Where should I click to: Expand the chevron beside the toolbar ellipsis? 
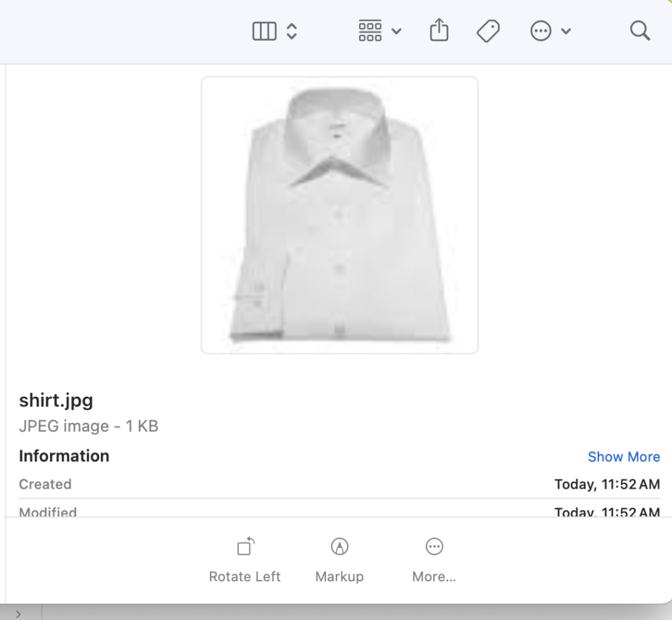click(x=566, y=32)
